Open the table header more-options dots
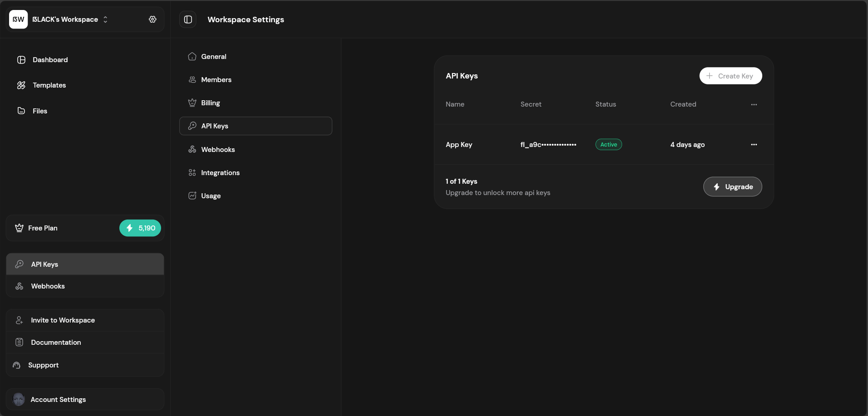The height and width of the screenshot is (416, 868). pos(754,104)
